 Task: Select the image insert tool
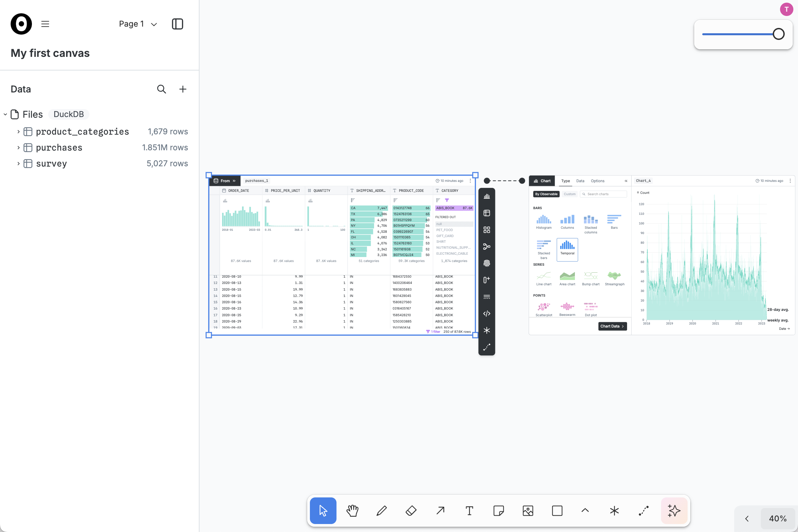(528, 510)
